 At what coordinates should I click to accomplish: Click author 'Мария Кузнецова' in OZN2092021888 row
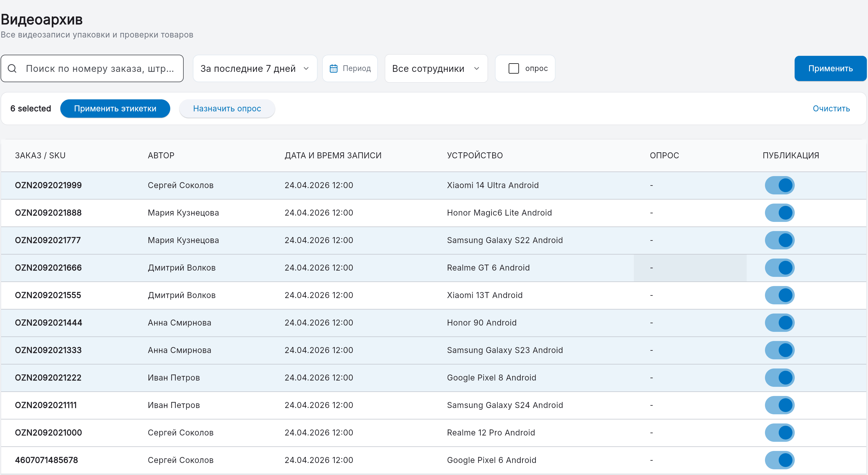click(x=183, y=213)
